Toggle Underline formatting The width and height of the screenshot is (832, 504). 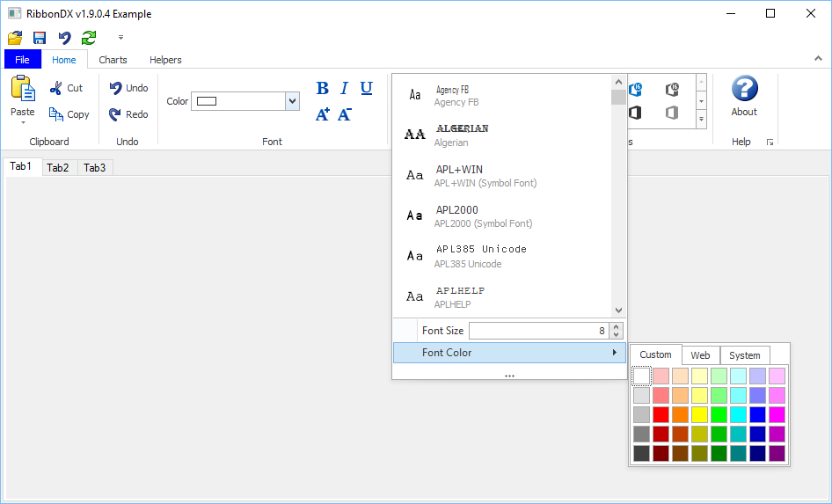click(366, 88)
